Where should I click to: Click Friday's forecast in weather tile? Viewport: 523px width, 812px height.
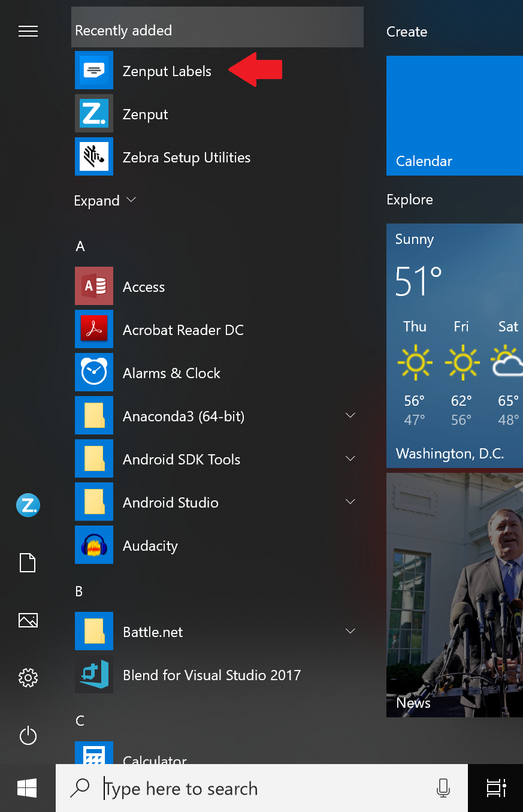[461, 373]
